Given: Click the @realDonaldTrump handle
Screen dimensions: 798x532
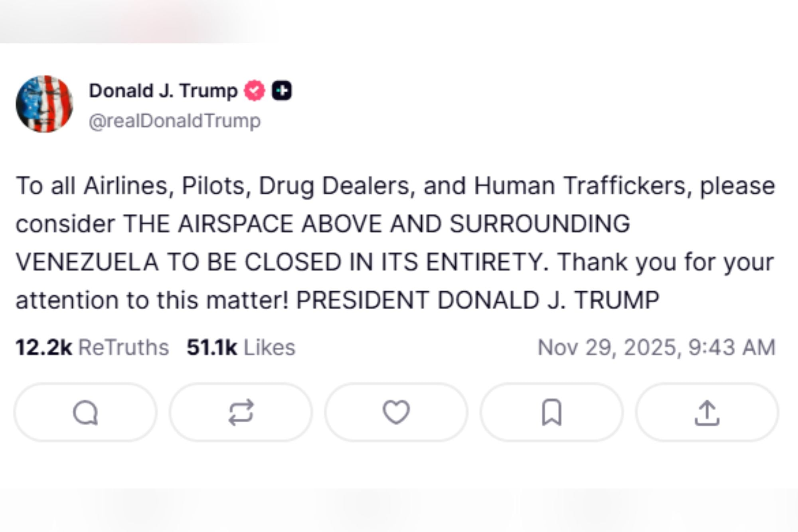Looking at the screenshot, I should point(174,119).
